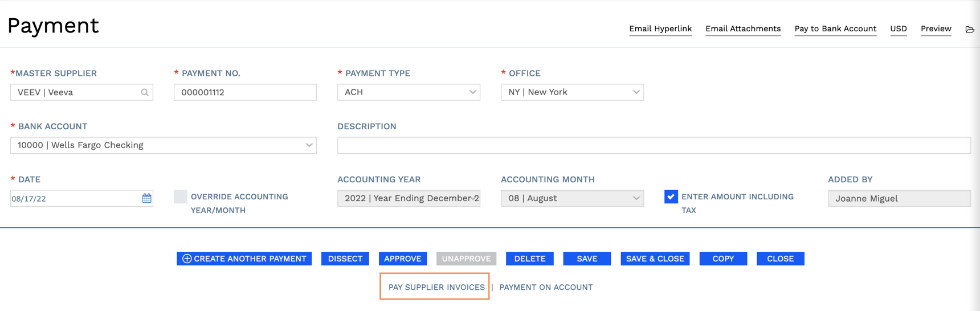This screenshot has width=980, height=311.
Task: Delete the payment with Delete button
Action: 530,259
